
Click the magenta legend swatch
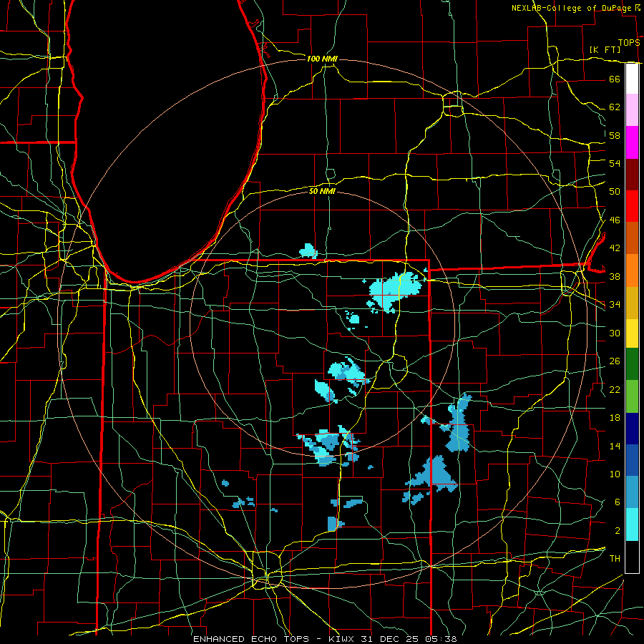click(x=632, y=142)
